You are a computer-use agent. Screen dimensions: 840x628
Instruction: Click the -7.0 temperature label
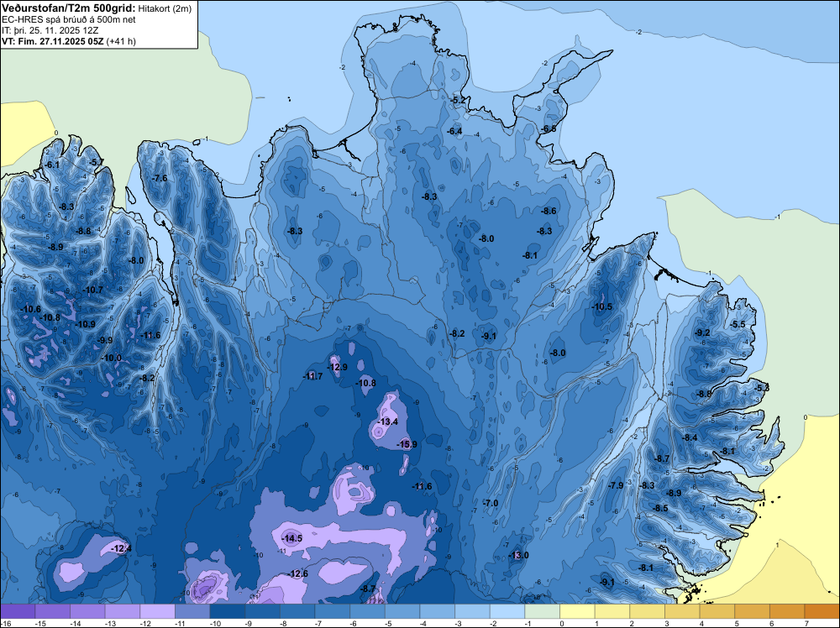491,503
